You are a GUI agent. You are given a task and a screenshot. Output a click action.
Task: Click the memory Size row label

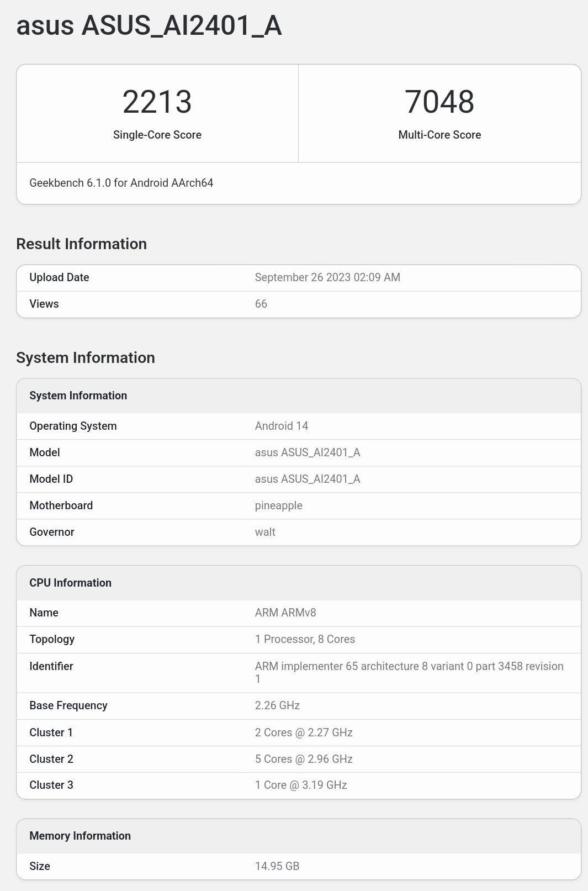(40, 866)
